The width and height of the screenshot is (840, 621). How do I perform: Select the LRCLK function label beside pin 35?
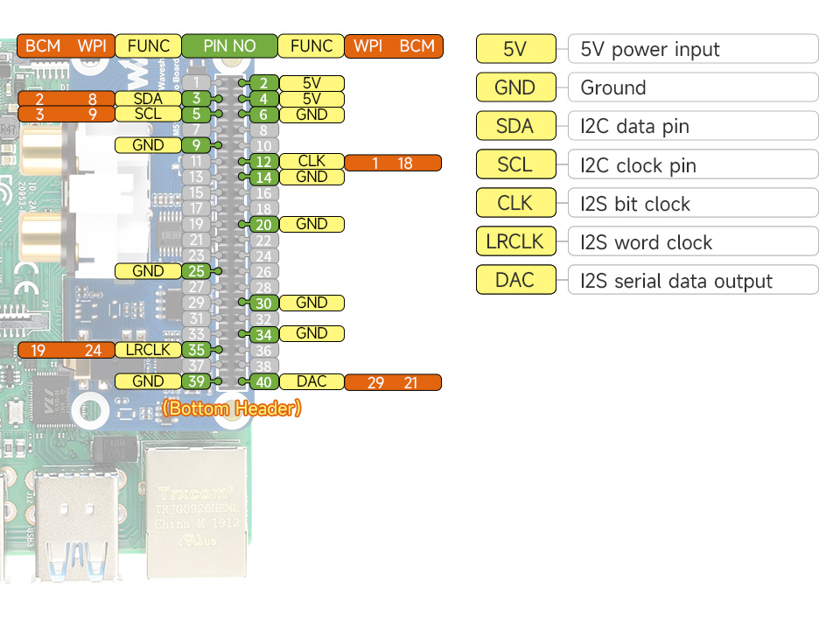148,350
